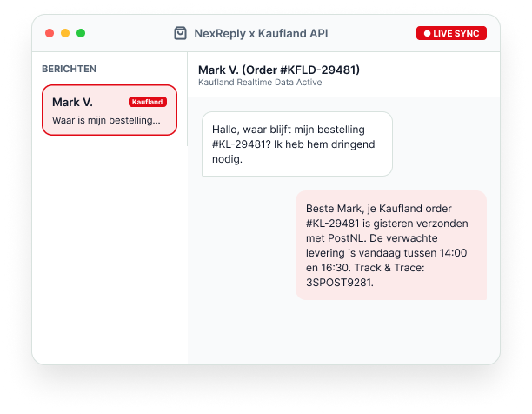Click the LIVE SYNC badge
This screenshot has height=414, width=532.
click(451, 33)
